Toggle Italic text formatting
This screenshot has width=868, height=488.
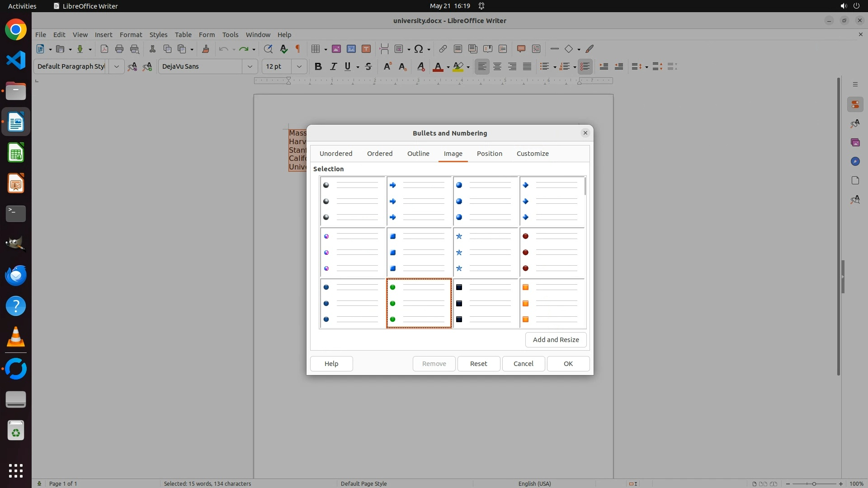click(333, 66)
